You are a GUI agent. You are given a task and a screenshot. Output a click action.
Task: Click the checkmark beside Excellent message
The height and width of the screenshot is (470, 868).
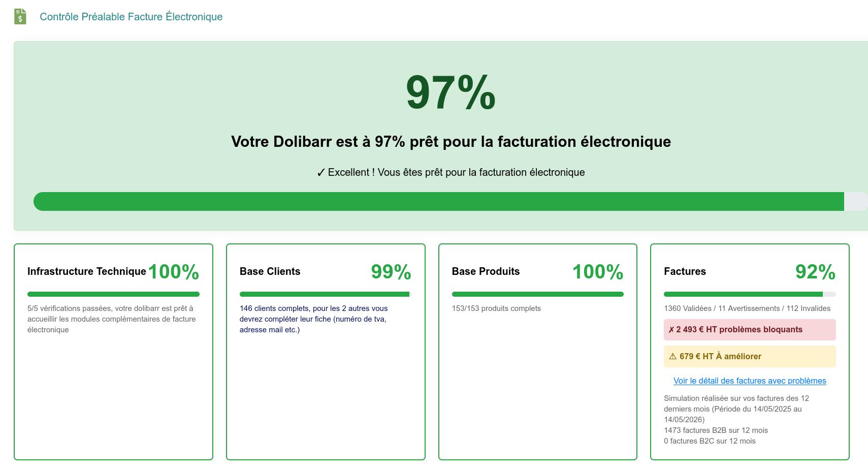(320, 173)
